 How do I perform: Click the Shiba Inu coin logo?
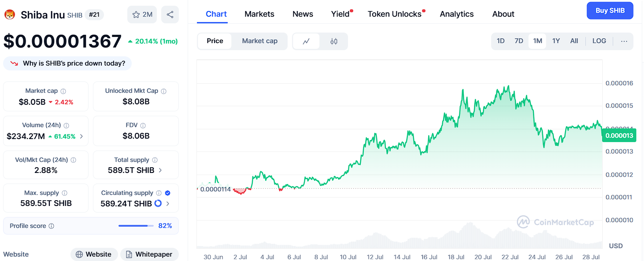(x=10, y=15)
